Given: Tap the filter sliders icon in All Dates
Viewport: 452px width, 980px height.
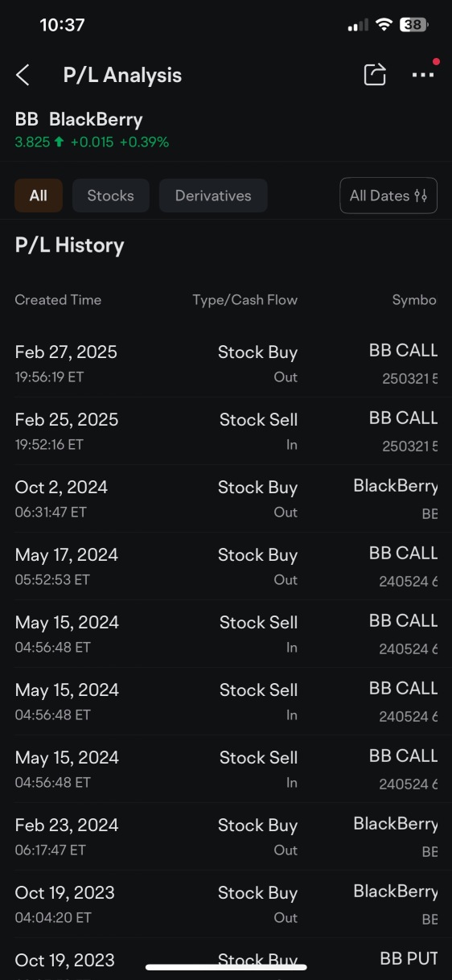Looking at the screenshot, I should pos(421,196).
